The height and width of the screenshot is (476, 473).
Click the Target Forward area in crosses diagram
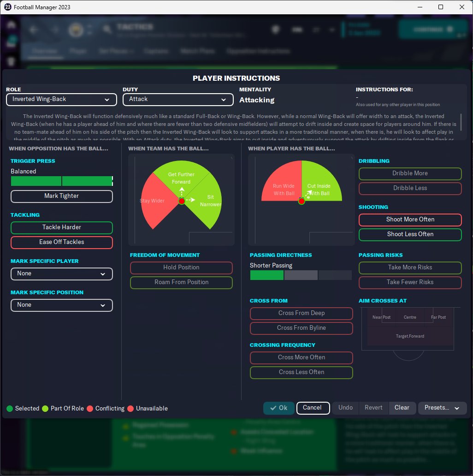(x=410, y=336)
